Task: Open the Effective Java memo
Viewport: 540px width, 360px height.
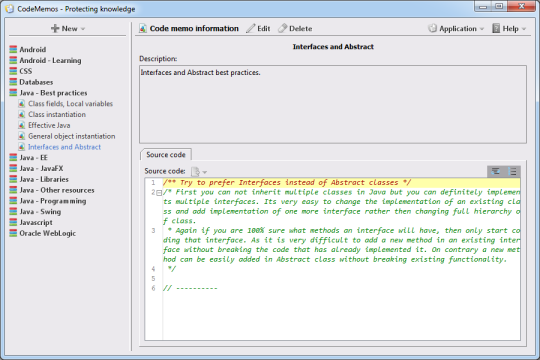Action: click(x=49, y=125)
